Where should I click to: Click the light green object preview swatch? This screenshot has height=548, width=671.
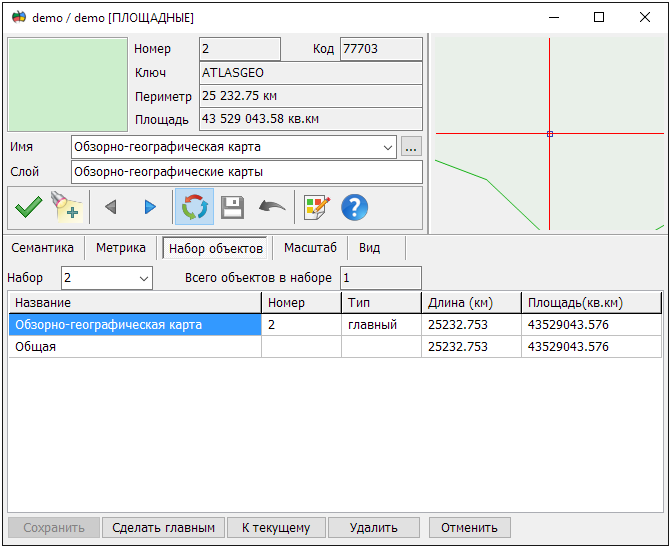point(67,85)
